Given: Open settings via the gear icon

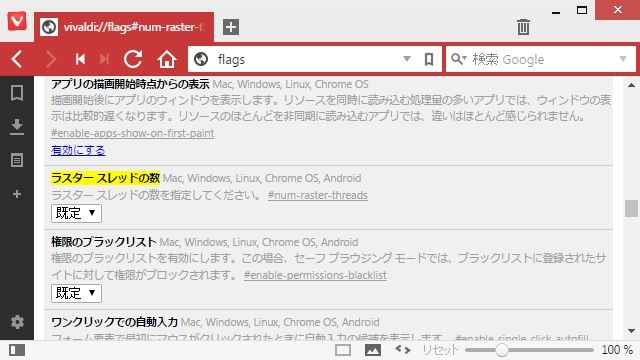Looking at the screenshot, I should point(17,322).
